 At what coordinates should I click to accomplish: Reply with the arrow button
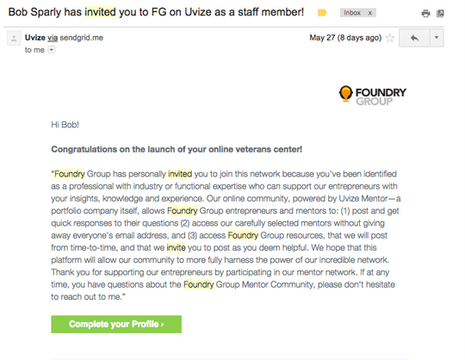pos(414,38)
